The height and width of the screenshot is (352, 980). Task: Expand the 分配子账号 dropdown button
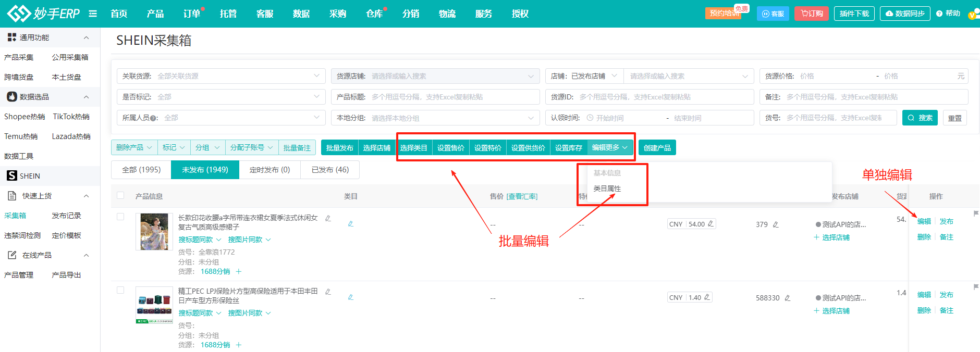pyautogui.click(x=252, y=148)
